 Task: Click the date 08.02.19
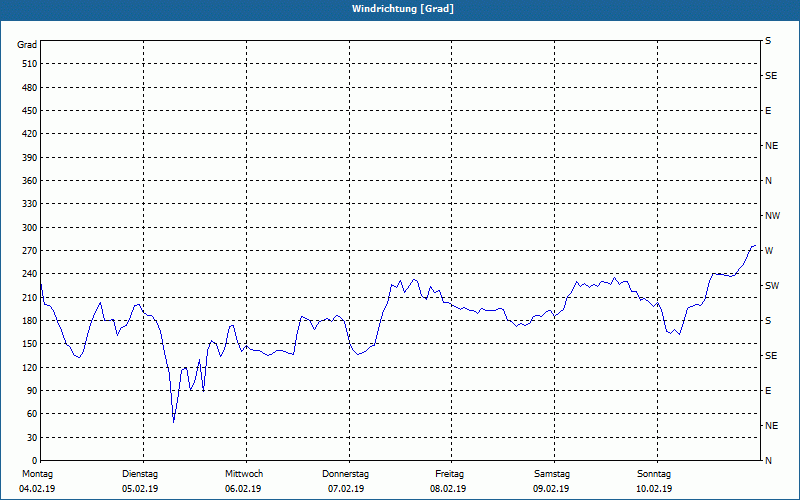point(448,489)
